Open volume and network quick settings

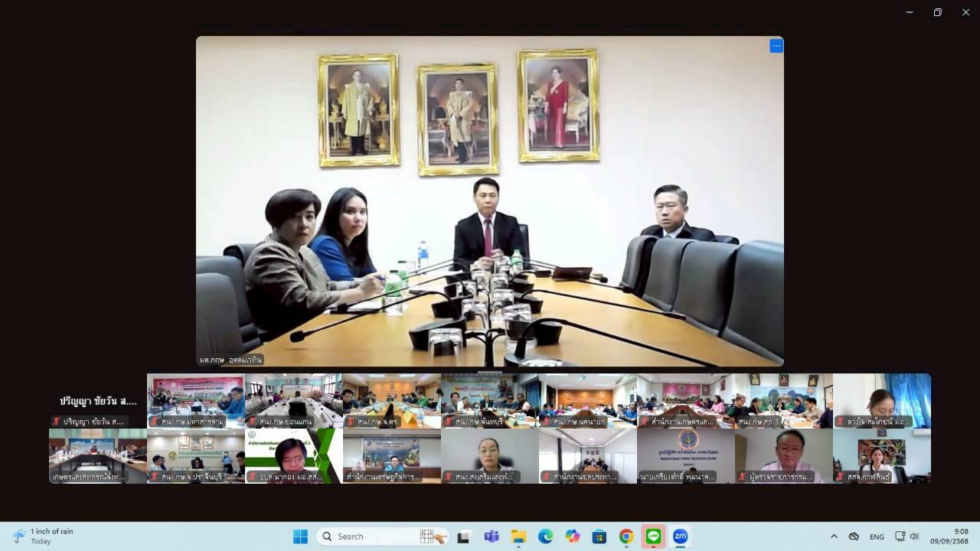point(906,536)
